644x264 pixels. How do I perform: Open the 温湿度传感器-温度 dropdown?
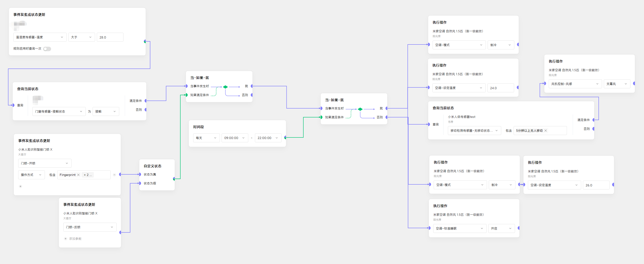click(x=40, y=37)
